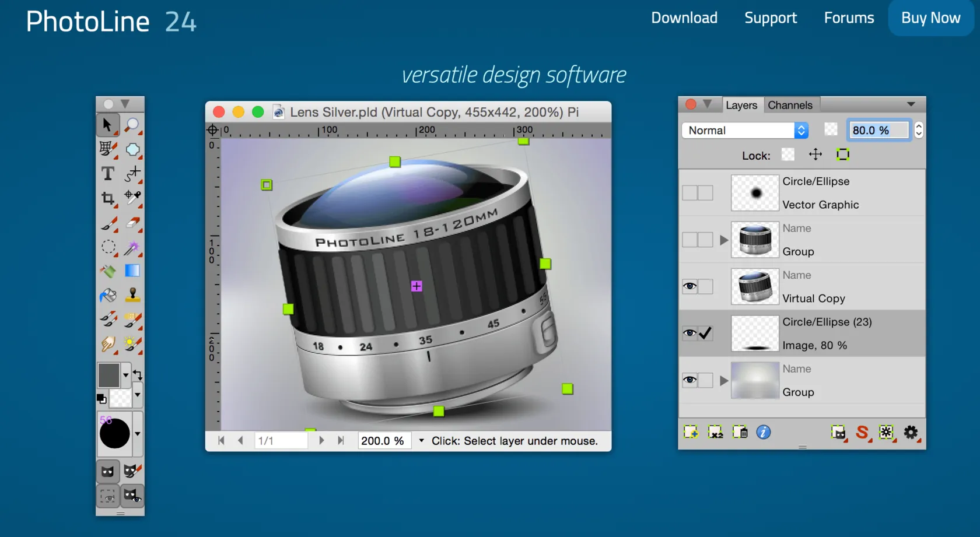Switch to the Channels tab
This screenshot has height=537, width=980.
790,105
